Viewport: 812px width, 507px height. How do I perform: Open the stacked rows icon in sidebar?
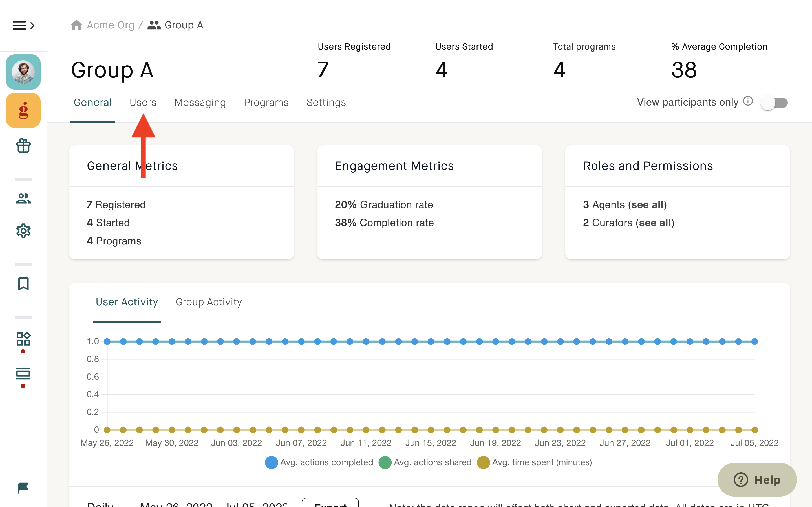[23, 373]
